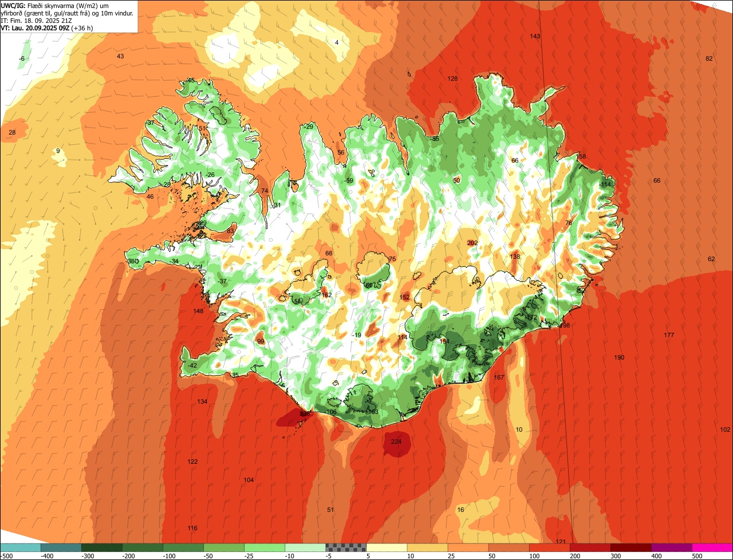The image size is (733, 560).
Task: Click the map value 148 off the west coast
Action: click(x=199, y=311)
